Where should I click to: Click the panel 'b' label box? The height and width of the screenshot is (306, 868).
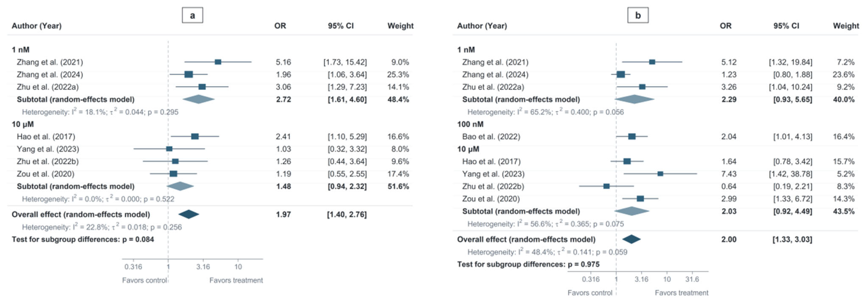(x=638, y=15)
